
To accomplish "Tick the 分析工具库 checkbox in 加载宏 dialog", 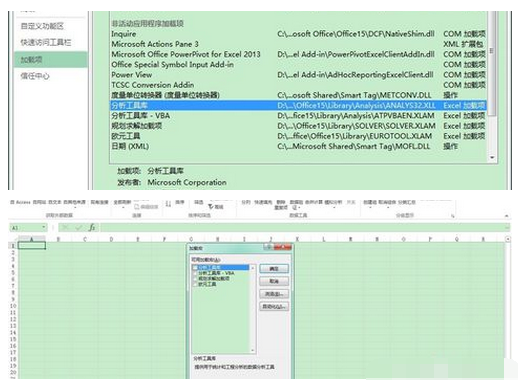I will (195, 268).
